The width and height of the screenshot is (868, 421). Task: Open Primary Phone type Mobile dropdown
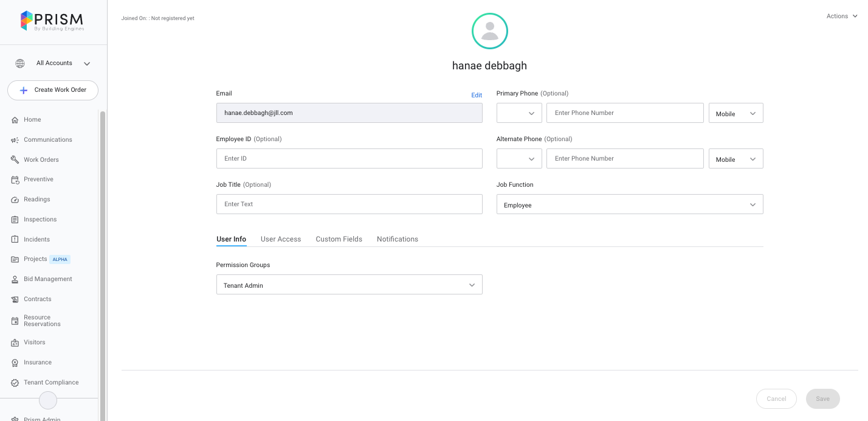(735, 113)
